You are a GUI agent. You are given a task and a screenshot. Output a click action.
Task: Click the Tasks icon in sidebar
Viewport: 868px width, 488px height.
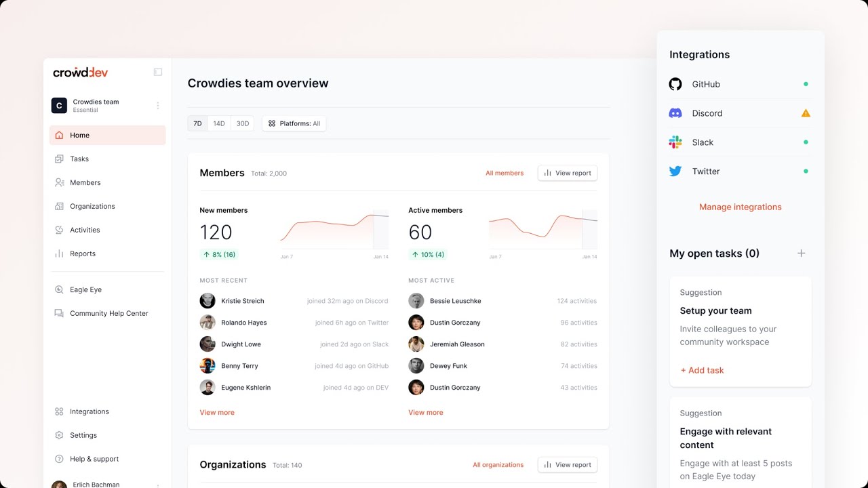[x=59, y=159]
